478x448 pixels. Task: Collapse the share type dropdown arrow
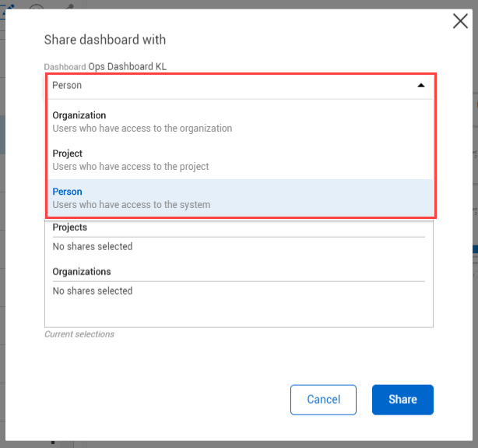tap(421, 86)
